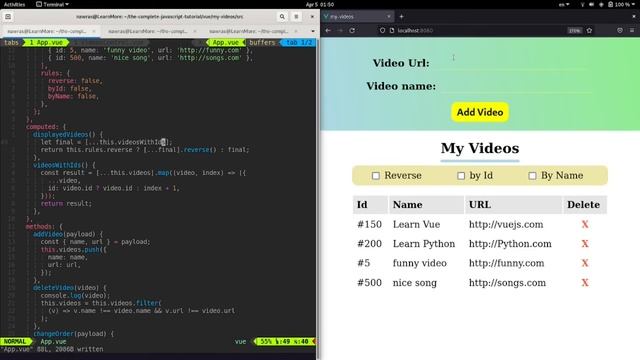
Task: Click http://vuejs.com URL cell
Action: pos(506,224)
